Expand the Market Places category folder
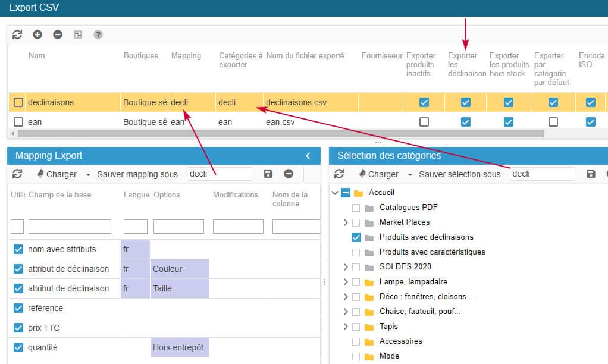 pos(346,222)
